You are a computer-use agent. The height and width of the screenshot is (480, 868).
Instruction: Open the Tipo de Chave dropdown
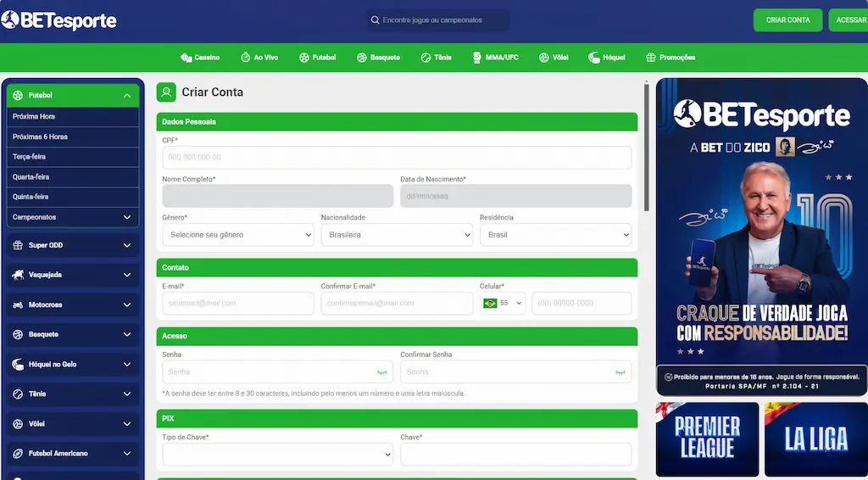(x=278, y=455)
